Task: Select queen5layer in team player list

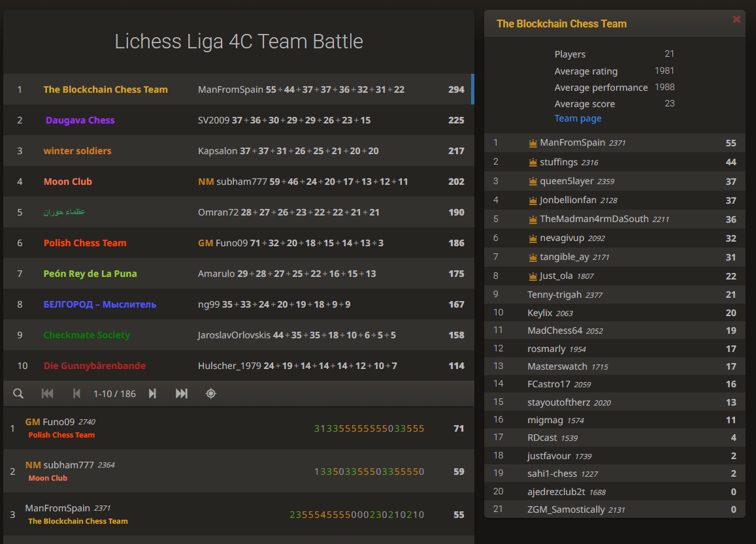Action: [615, 181]
